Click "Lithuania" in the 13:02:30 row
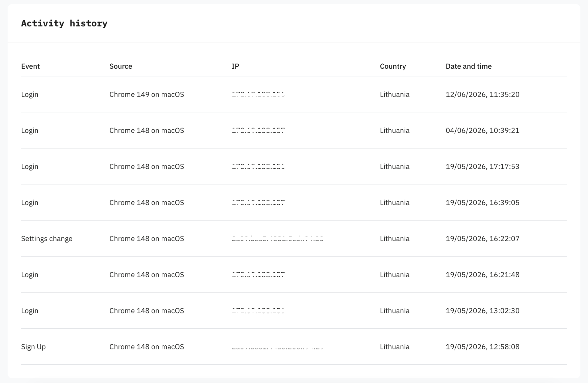The image size is (588, 383). coord(395,311)
